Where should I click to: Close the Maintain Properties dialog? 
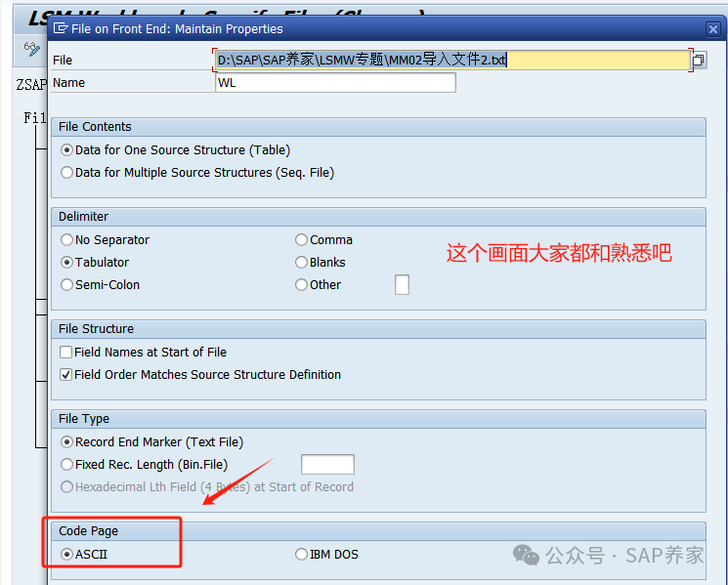point(713,29)
